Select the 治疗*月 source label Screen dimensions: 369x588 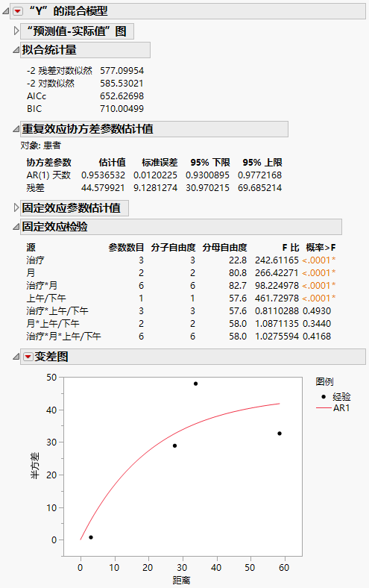[42, 286]
